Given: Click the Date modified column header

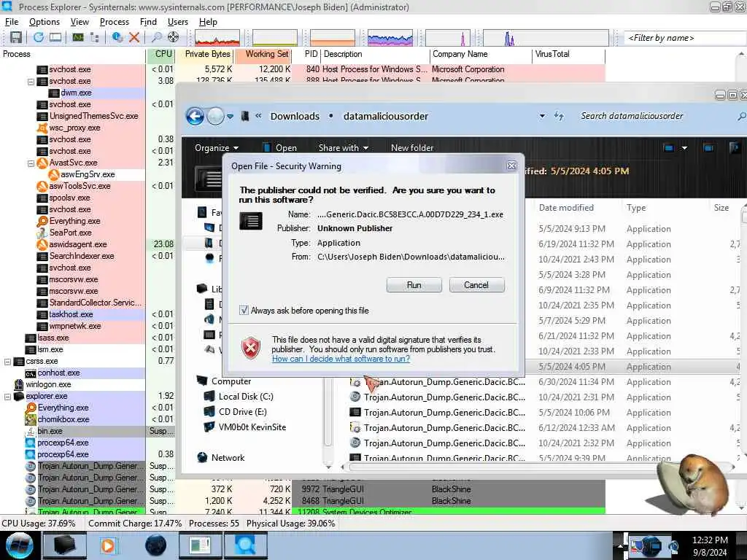Looking at the screenshot, I should 566,208.
